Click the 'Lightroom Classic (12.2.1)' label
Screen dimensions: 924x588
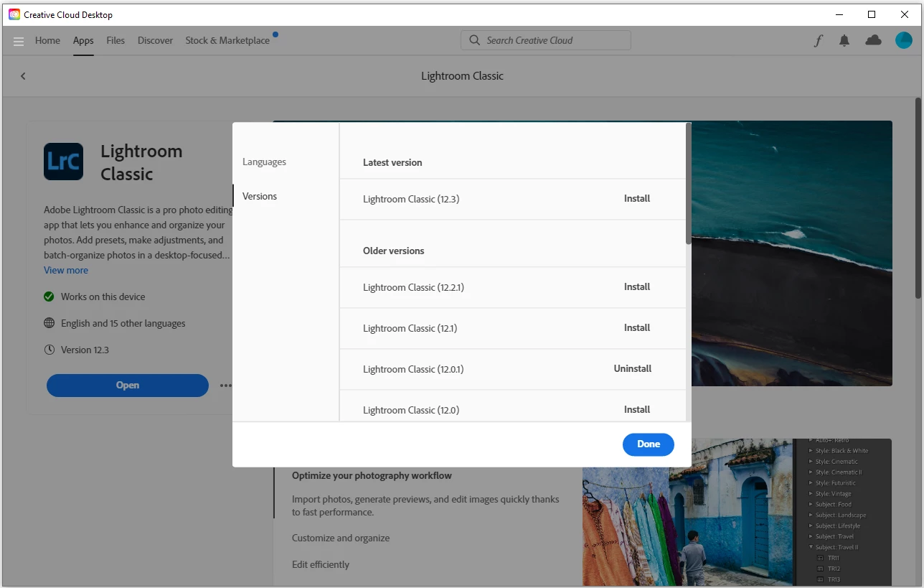point(414,287)
